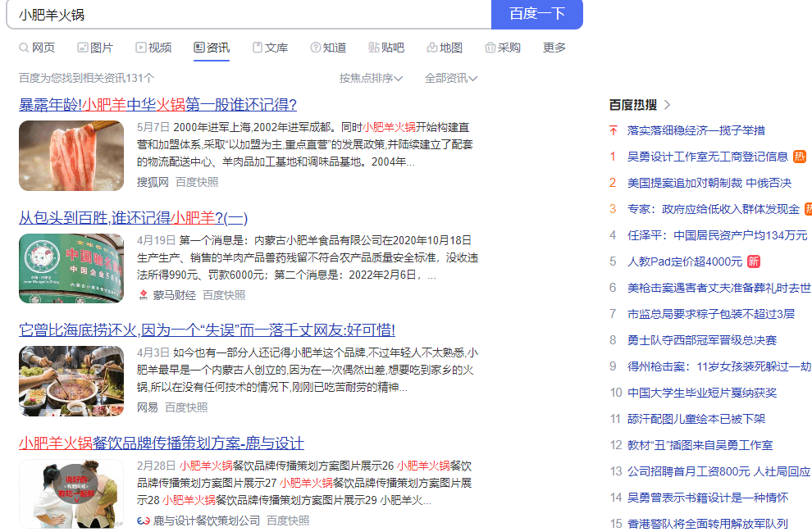Switch to the 采购 (Purchase) tab
812x532 pixels.
point(503,48)
